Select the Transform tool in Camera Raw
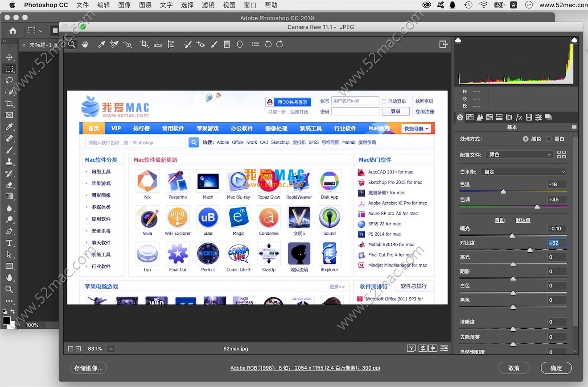 (171, 44)
